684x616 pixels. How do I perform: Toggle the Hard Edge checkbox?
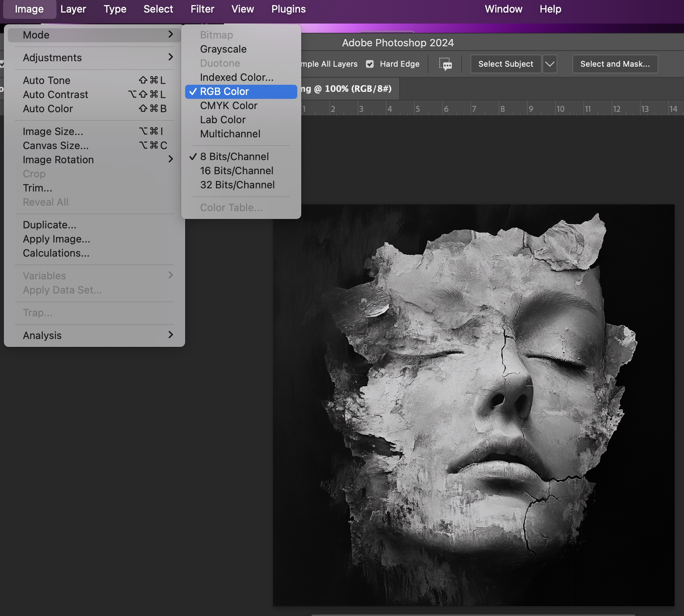[x=370, y=64]
